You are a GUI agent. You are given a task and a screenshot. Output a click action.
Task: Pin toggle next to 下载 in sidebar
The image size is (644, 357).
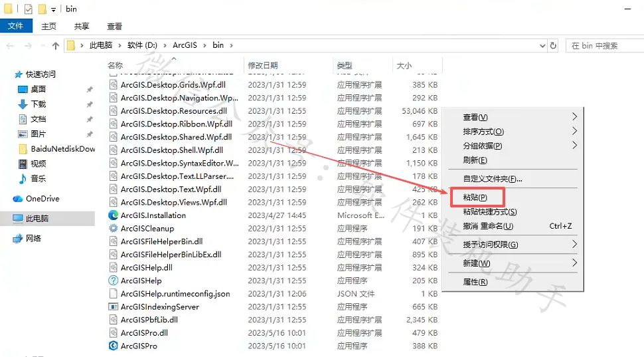click(90, 104)
